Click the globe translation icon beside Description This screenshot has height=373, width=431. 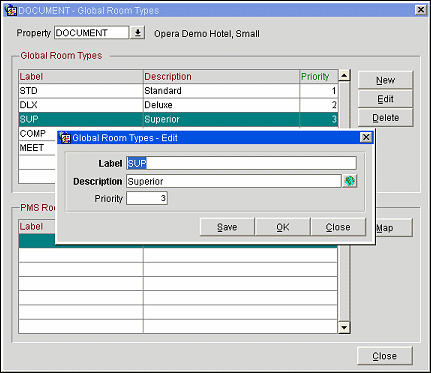coord(349,181)
